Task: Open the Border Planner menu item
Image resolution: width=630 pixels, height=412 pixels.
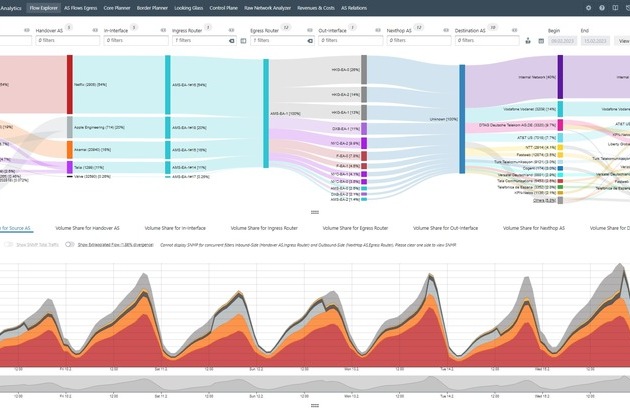Action: (152, 8)
